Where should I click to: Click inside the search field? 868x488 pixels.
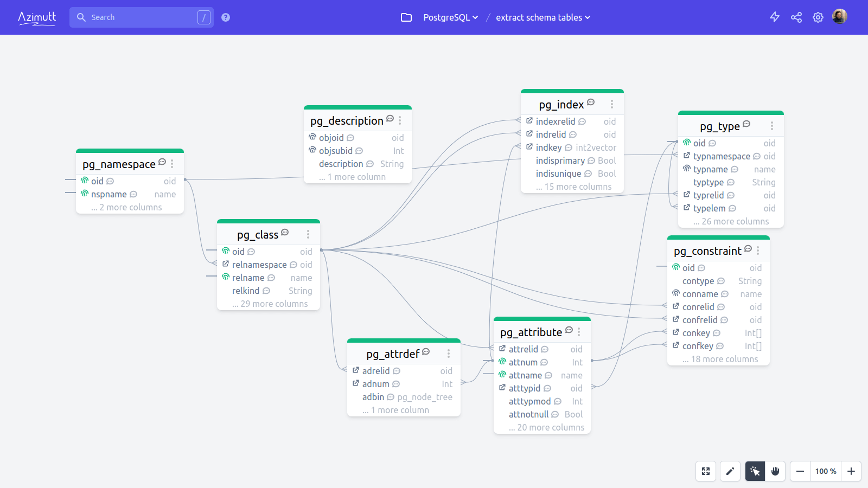pos(141,17)
